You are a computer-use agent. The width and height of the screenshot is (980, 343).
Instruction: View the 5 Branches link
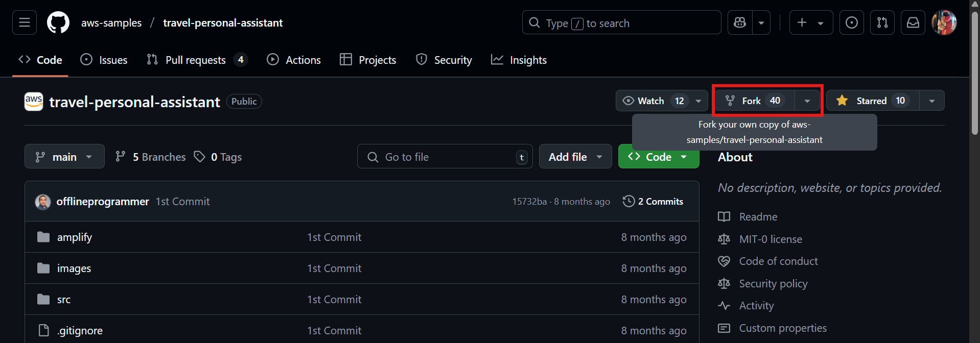(x=151, y=157)
